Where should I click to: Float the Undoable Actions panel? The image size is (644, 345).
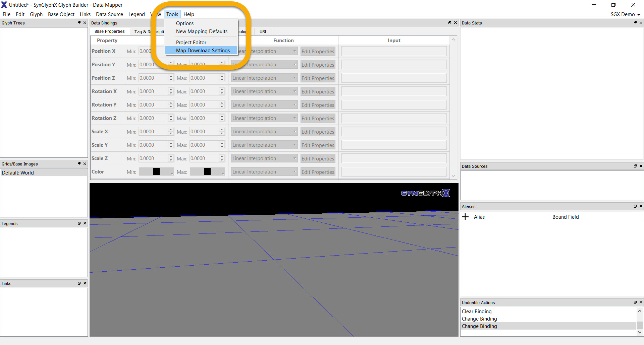pos(635,302)
